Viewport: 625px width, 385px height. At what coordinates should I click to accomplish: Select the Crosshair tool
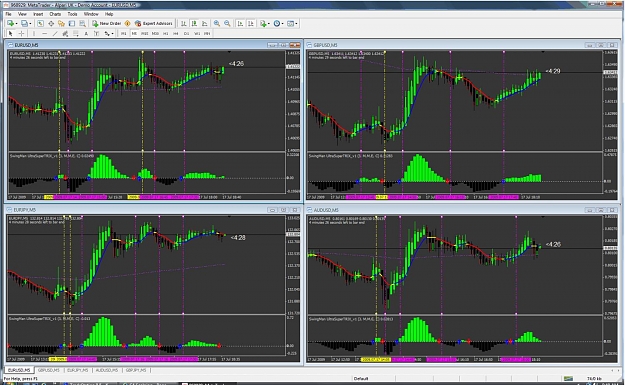pyautogui.click(x=21, y=33)
